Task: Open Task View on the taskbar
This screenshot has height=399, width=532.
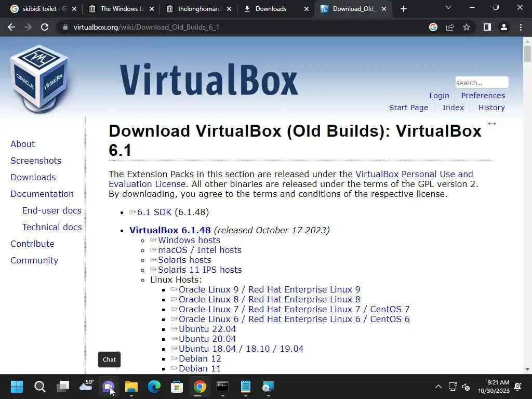Action: [x=63, y=387]
